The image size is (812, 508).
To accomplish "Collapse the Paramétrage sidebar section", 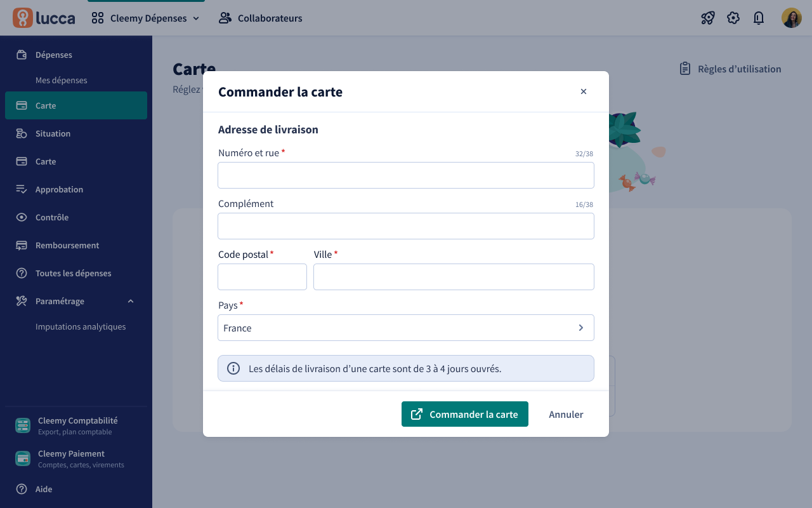I will tap(131, 301).
